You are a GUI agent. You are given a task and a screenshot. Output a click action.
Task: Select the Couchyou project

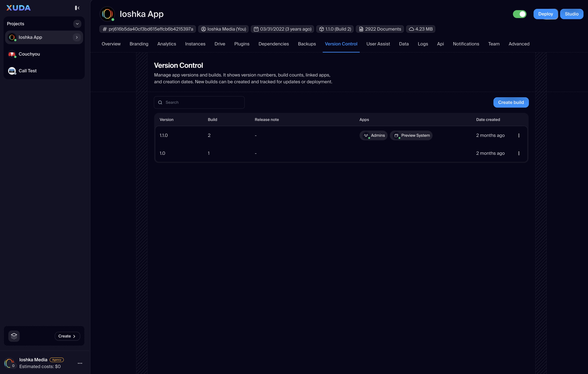click(x=29, y=54)
